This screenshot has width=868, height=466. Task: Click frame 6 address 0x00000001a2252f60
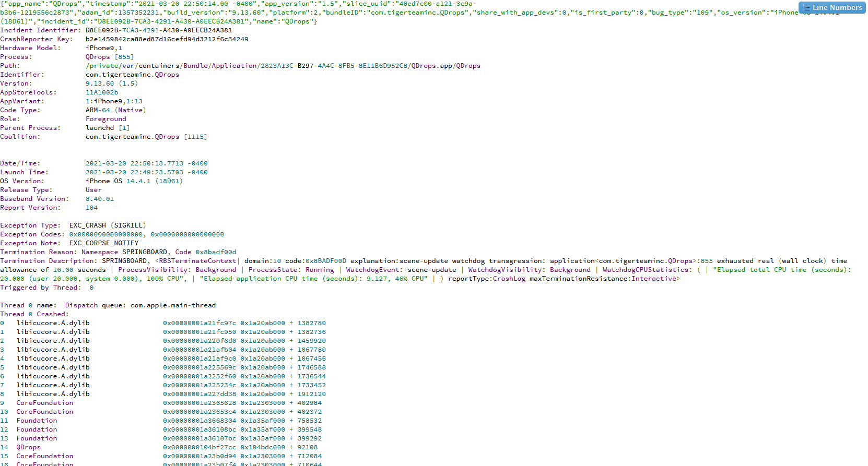click(200, 376)
